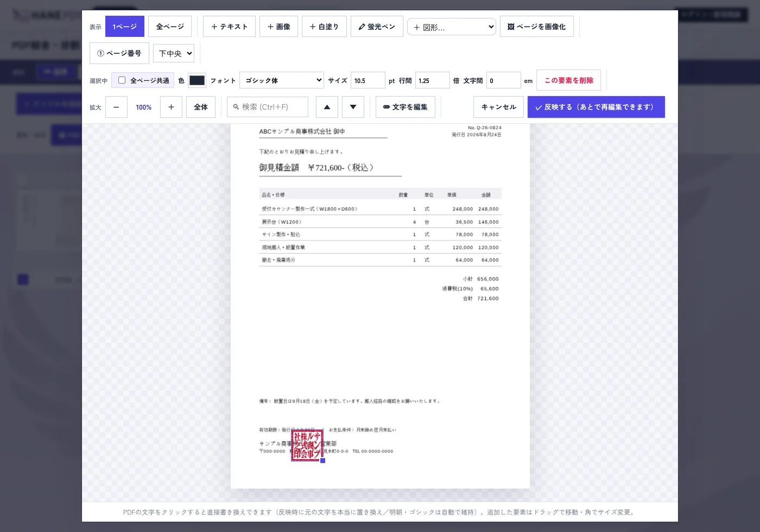
Task: Click the 発行日 2026年8月24日 date text
Action: click(x=477, y=135)
